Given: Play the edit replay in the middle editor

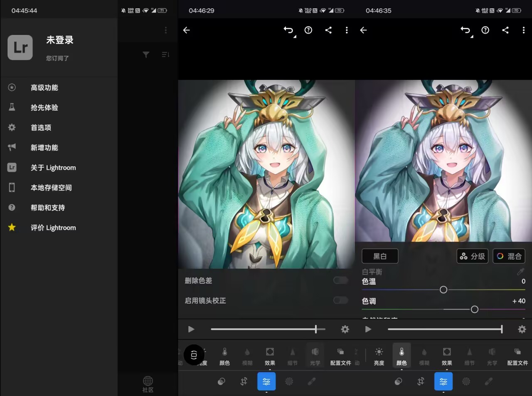Looking at the screenshot, I should click(x=191, y=329).
